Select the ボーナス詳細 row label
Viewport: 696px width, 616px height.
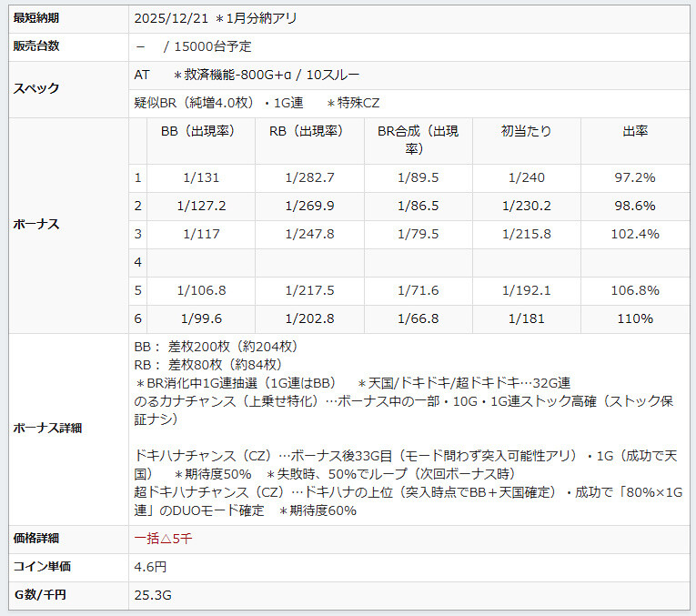(47, 429)
